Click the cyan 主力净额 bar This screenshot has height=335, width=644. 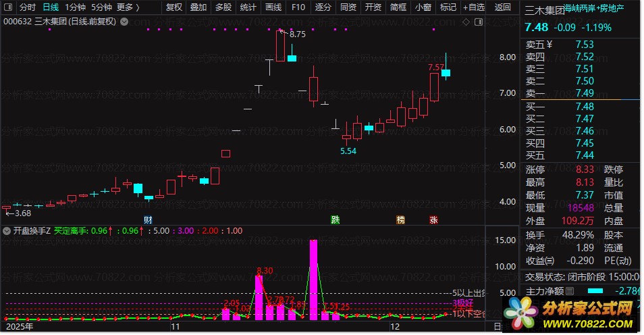pos(595,291)
